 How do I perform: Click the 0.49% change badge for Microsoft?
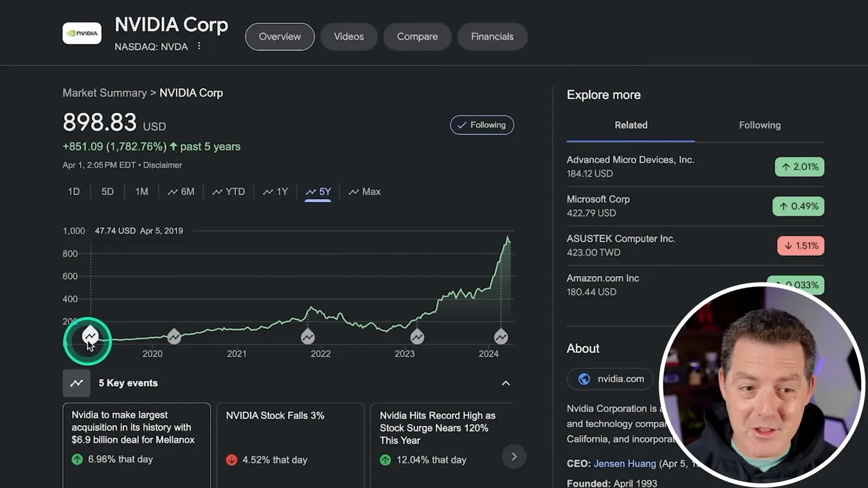tap(798, 206)
